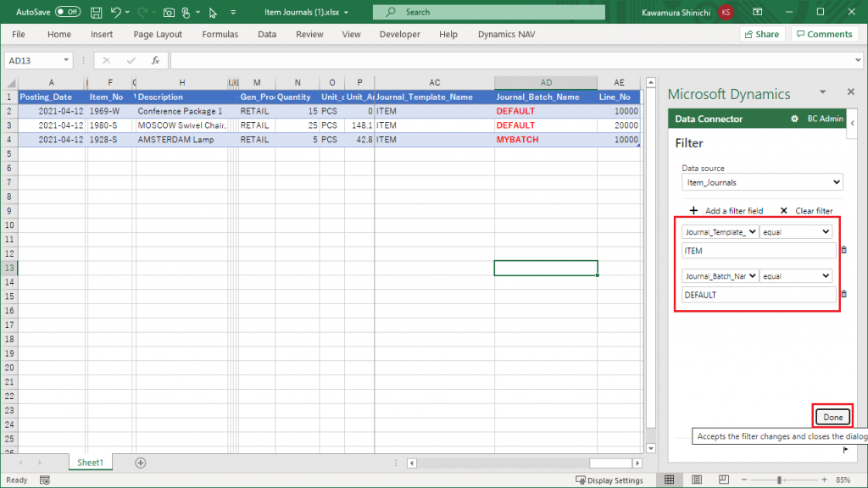The width and height of the screenshot is (868, 488).
Task: Click the zoom out minus icon
Action: (x=744, y=480)
